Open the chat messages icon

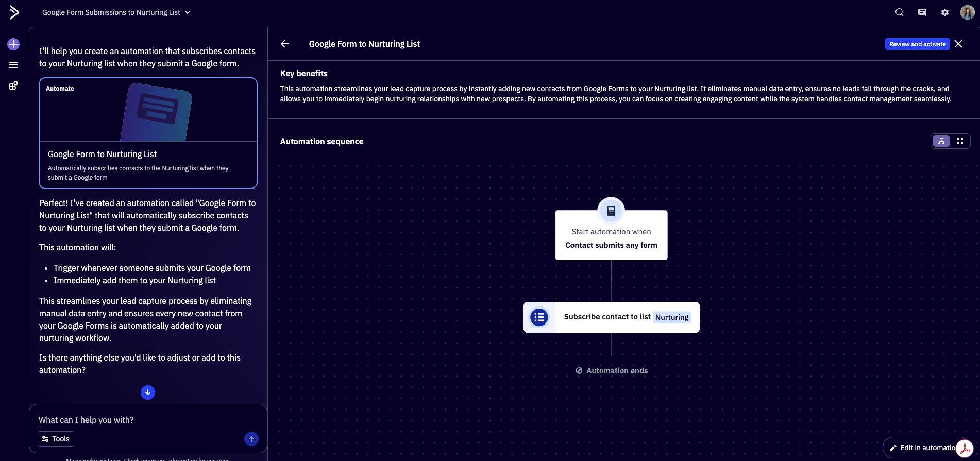[x=922, y=12]
